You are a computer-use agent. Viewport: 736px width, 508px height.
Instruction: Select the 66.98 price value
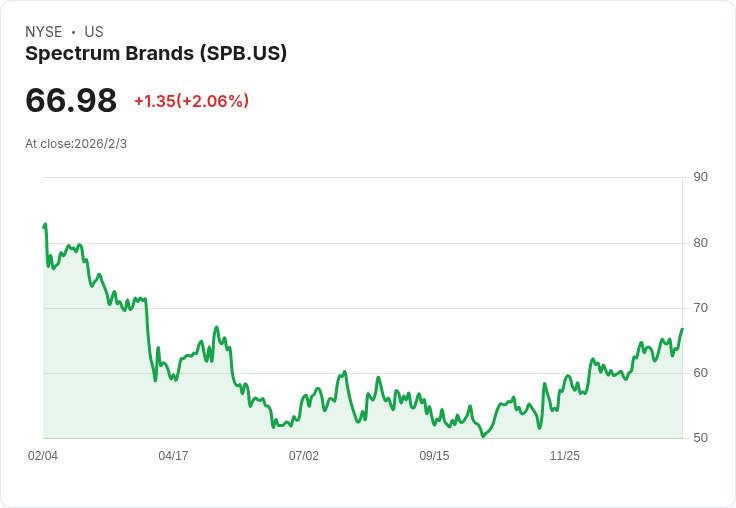(x=71, y=100)
